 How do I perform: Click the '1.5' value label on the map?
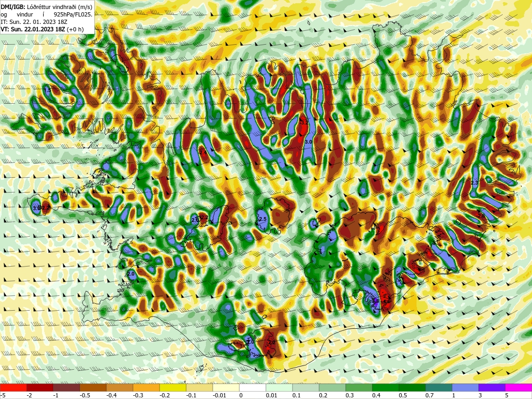pyautogui.click(x=47, y=90)
